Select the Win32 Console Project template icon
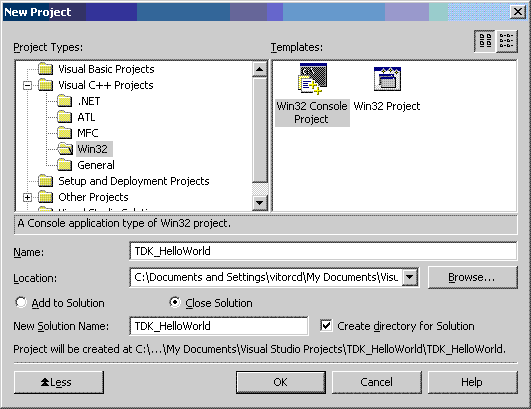531x409 pixels. [312, 79]
